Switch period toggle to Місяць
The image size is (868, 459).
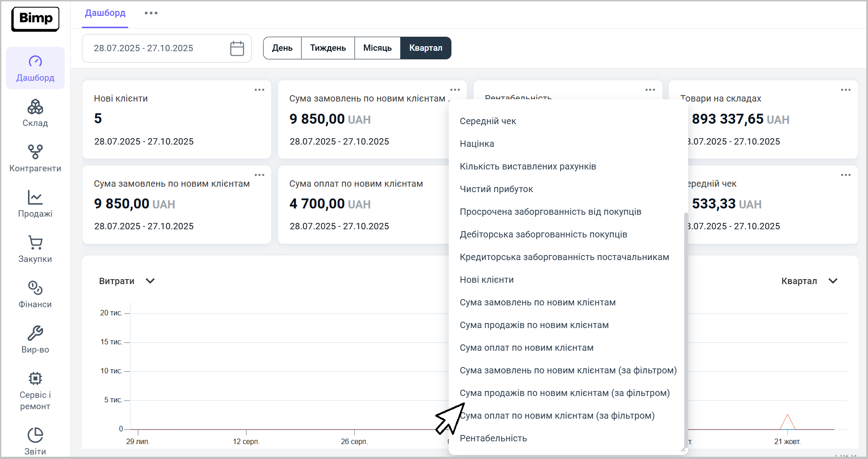click(377, 48)
